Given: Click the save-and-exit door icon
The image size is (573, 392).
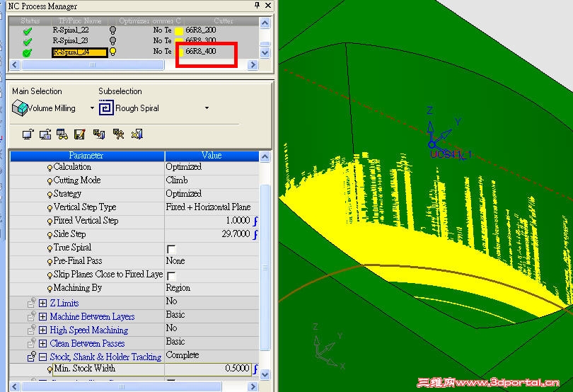Looking at the screenshot, I should click(x=99, y=134).
